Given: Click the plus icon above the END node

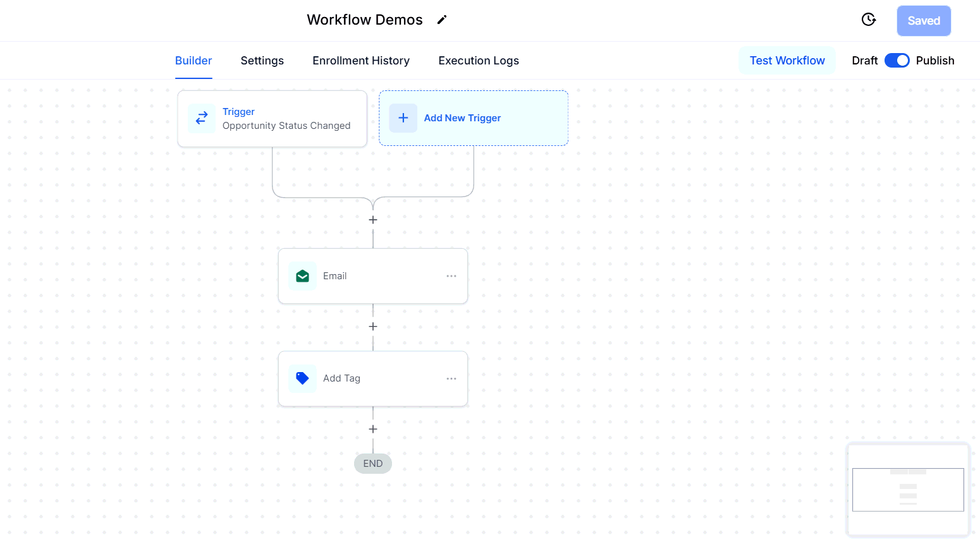Looking at the screenshot, I should pyautogui.click(x=372, y=429).
